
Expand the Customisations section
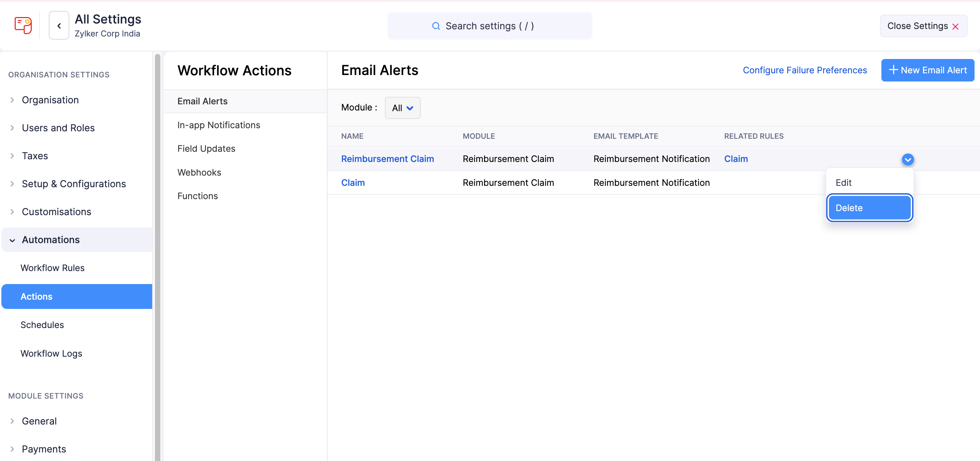click(12, 212)
